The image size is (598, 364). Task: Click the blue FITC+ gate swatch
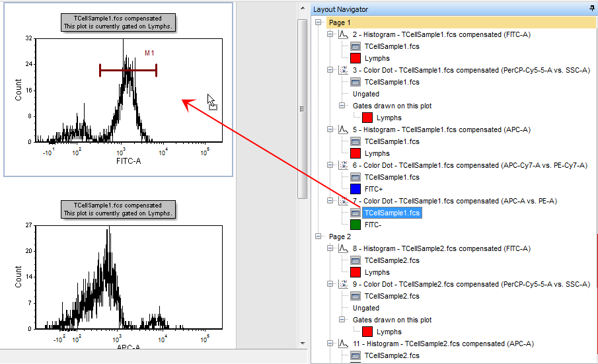(x=355, y=189)
